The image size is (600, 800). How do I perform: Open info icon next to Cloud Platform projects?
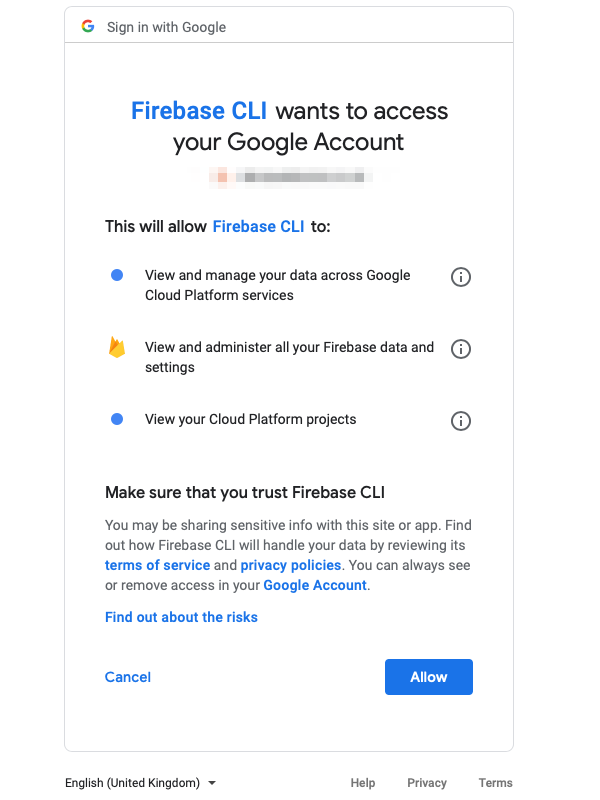(x=461, y=421)
